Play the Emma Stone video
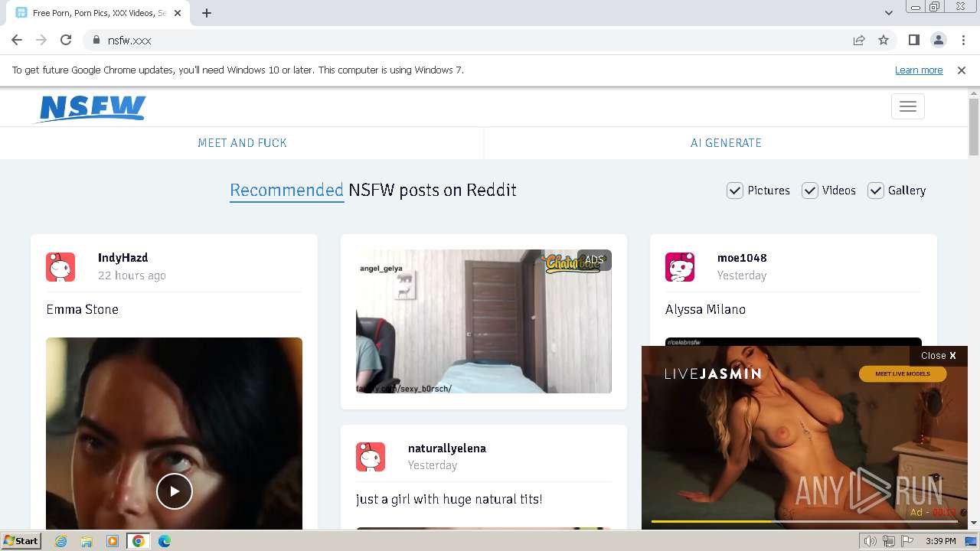This screenshot has height=551, width=980. pos(175,491)
